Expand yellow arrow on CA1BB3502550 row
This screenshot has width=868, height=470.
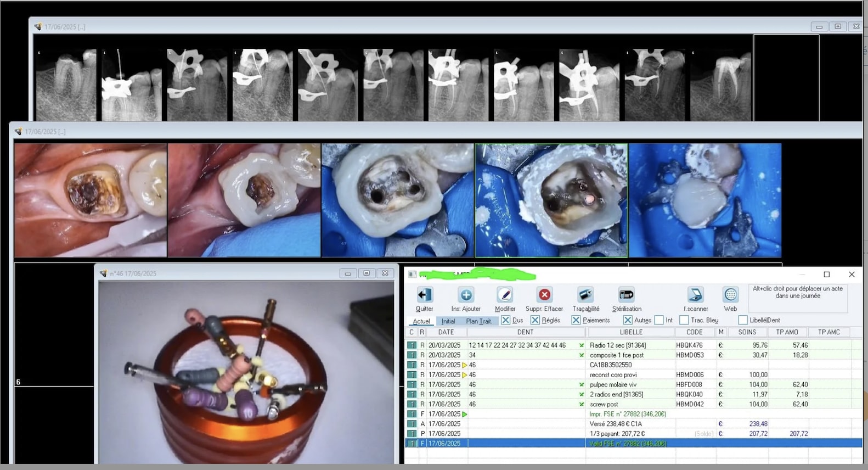pos(465,365)
